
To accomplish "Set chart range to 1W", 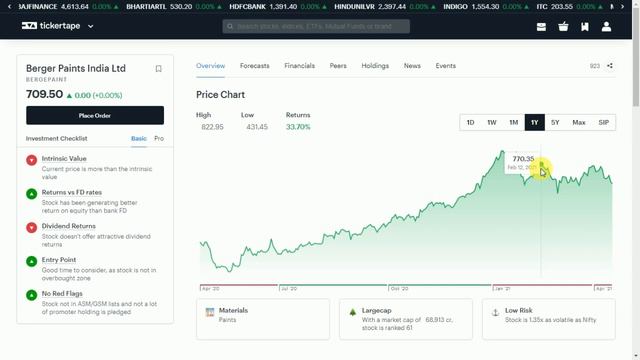I will [492, 122].
